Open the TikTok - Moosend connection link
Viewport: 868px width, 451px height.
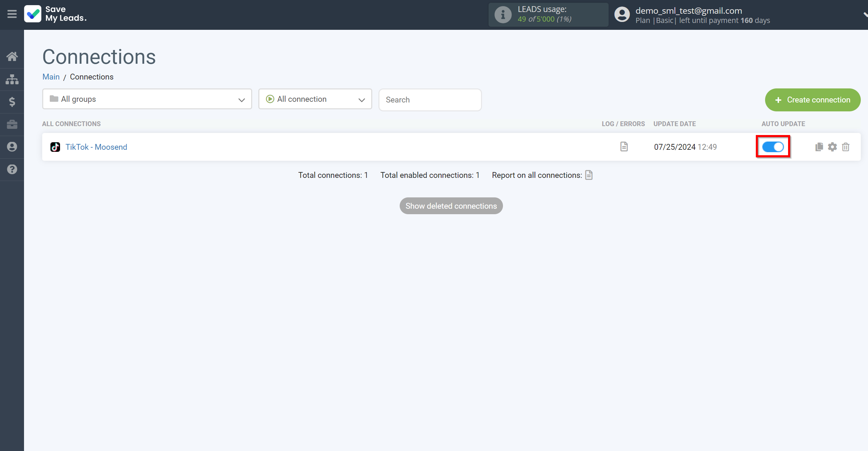[96, 147]
